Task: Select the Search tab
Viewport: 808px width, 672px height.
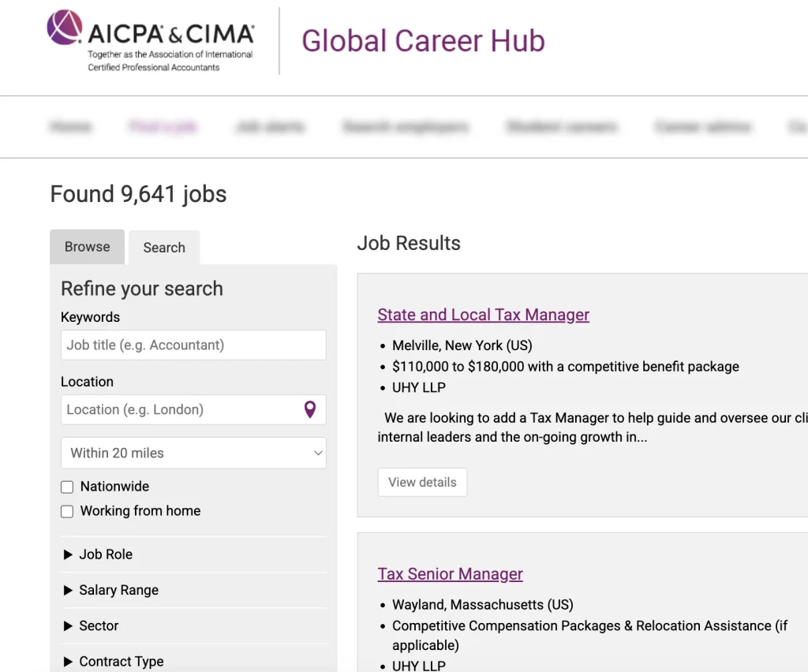Action: pos(164,248)
